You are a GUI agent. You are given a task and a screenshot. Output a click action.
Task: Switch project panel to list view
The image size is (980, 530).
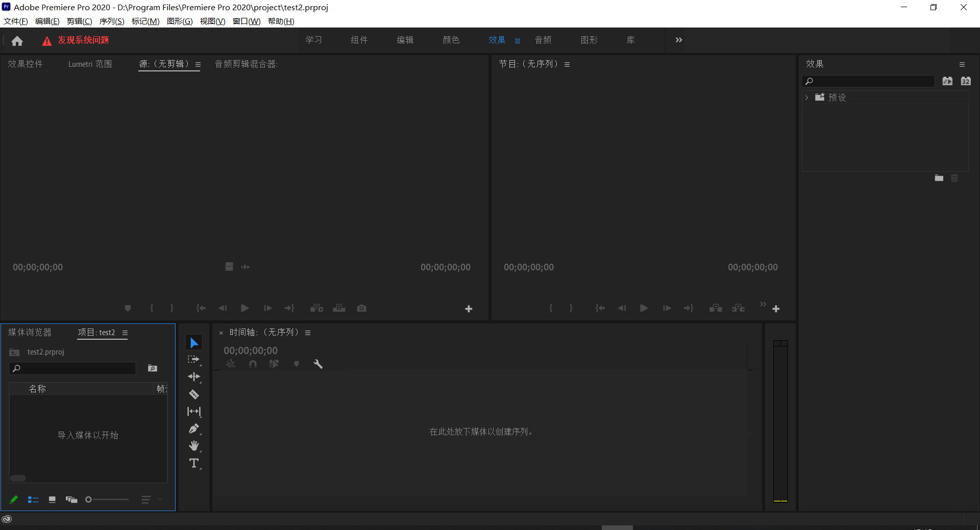[x=33, y=500]
